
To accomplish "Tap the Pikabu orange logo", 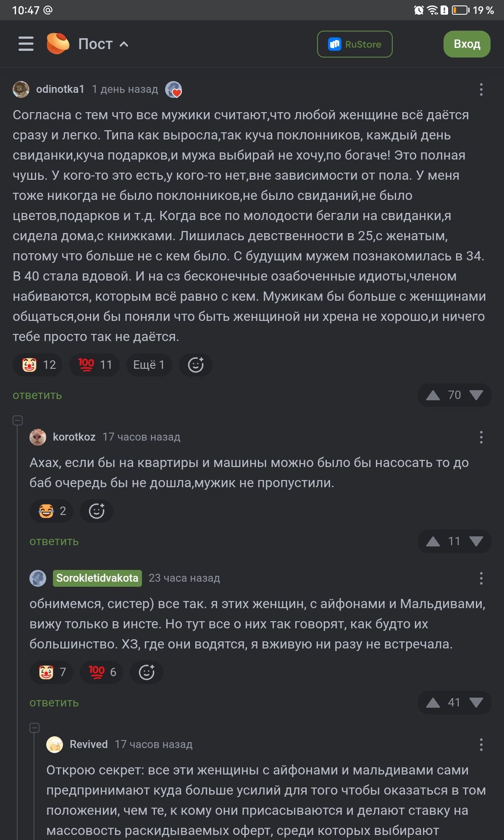I will (58, 44).
